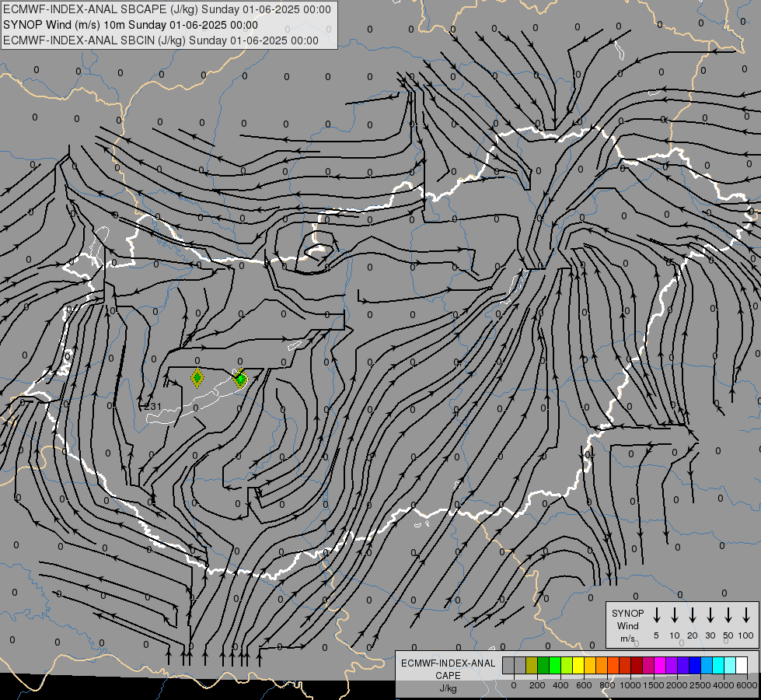
Task: Click the wind arrow above the 10 label
Action: (674, 615)
